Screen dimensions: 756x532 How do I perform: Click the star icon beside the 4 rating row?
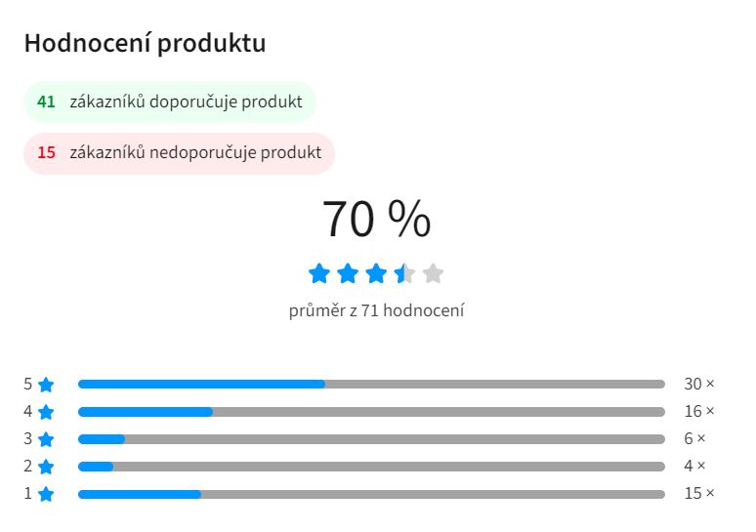[46, 412]
